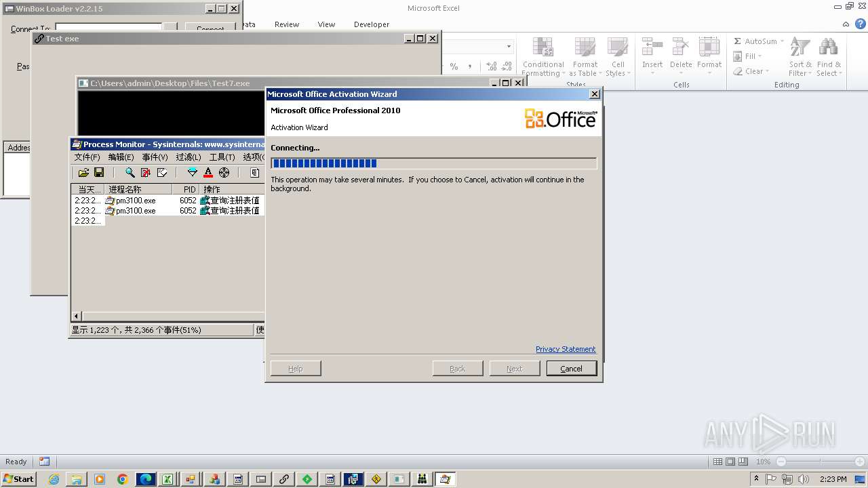Click Open icon in Process Monitor toolbar

coord(83,173)
